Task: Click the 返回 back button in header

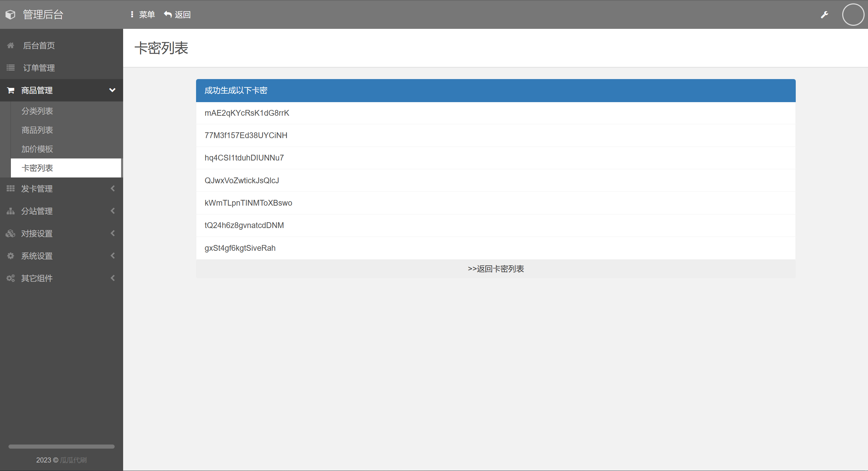Action: [x=177, y=15]
